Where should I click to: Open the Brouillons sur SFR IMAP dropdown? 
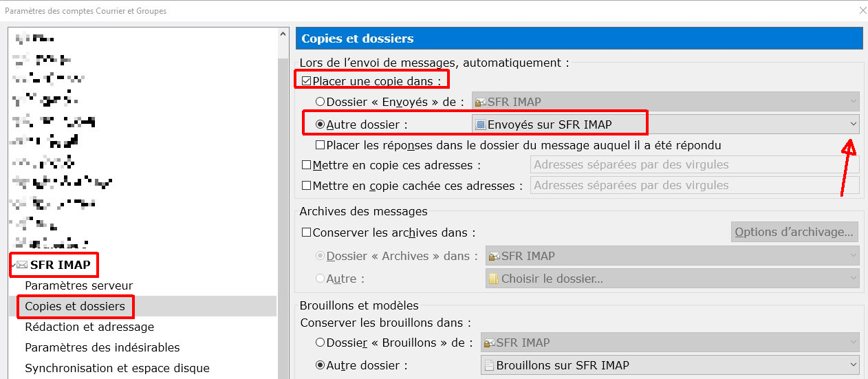click(853, 365)
